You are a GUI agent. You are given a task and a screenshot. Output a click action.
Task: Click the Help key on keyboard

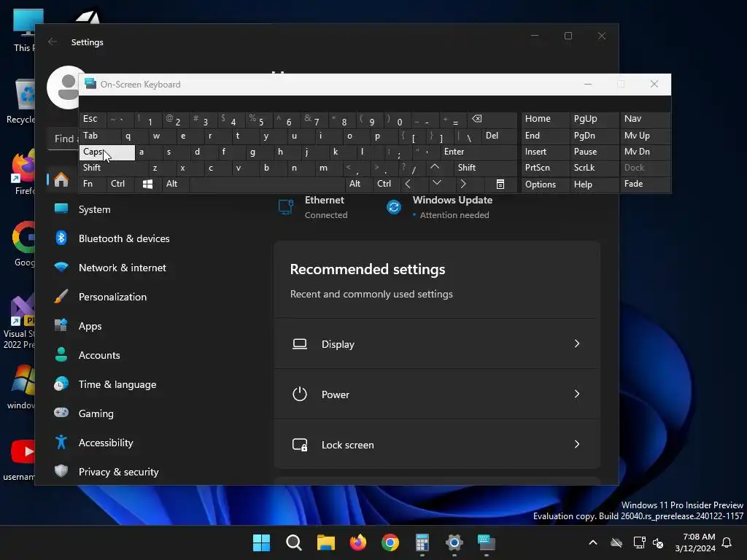[x=594, y=184]
